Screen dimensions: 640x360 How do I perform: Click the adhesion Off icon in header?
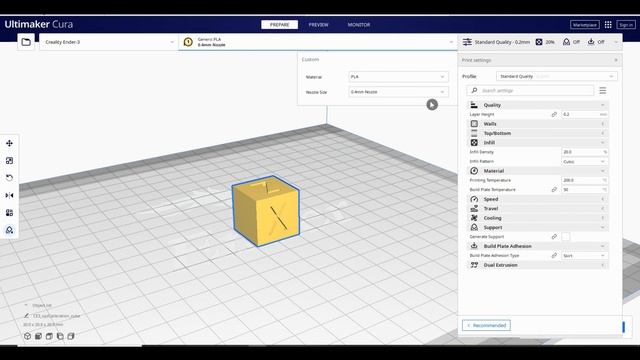(591, 42)
